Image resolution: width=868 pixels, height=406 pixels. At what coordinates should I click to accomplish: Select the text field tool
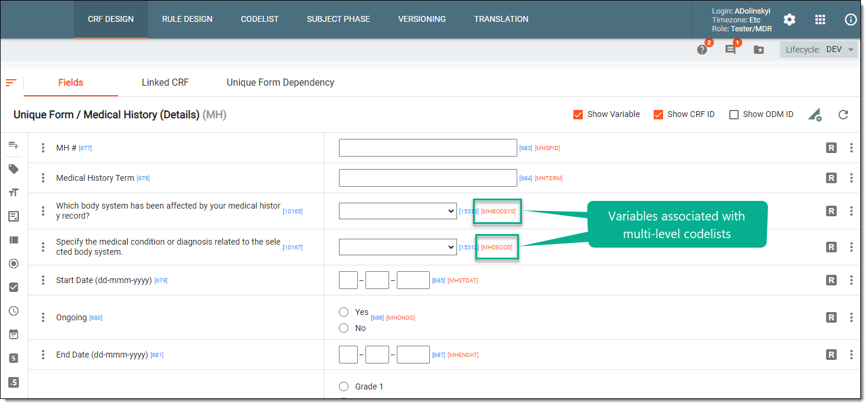(x=14, y=193)
